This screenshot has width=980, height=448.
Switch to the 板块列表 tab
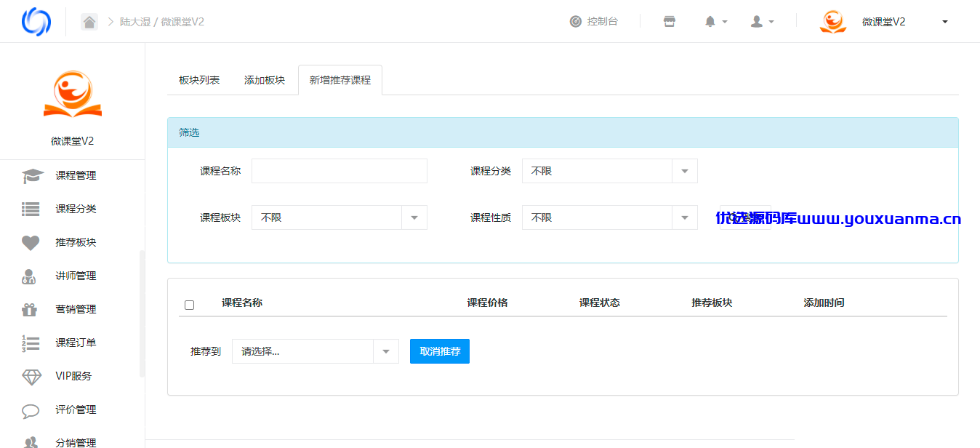click(x=199, y=80)
